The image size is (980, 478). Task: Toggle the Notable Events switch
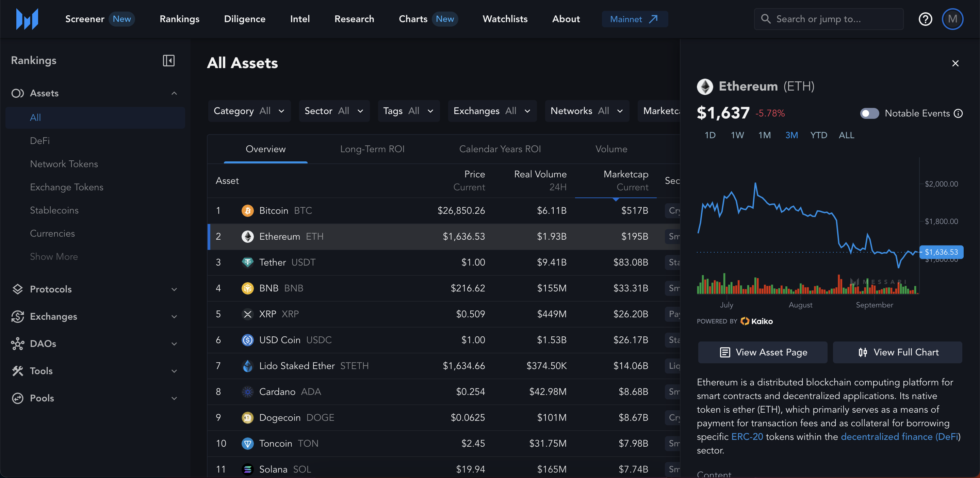pyautogui.click(x=869, y=113)
